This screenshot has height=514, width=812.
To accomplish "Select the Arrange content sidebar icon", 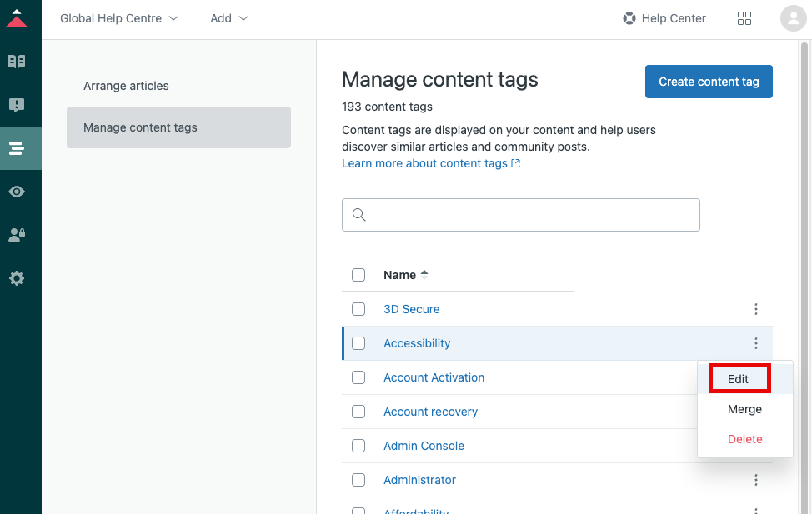I will pos(17,148).
